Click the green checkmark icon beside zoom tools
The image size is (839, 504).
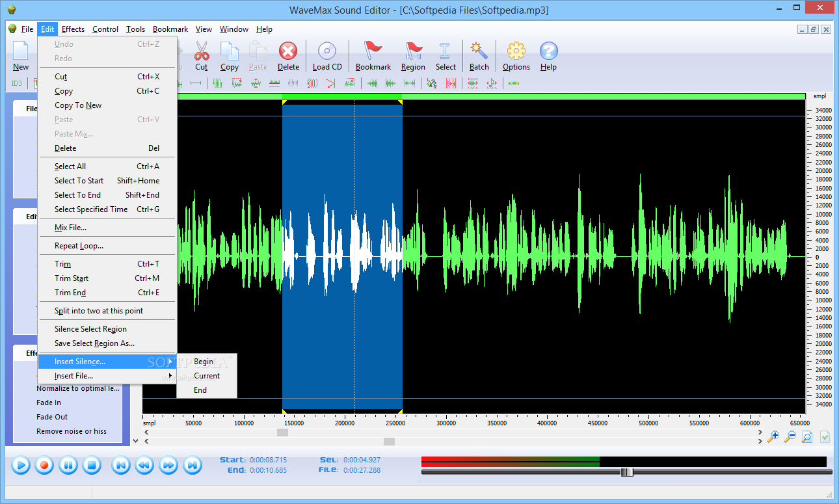825,437
